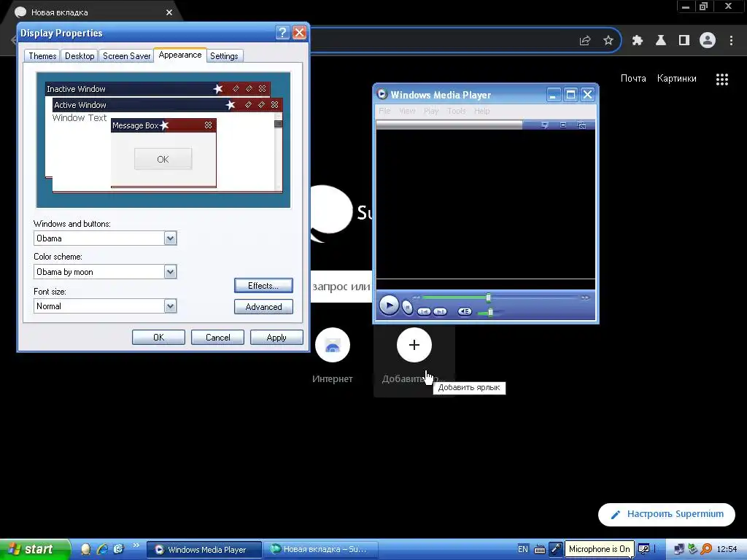Play media in Windows Media Player
Viewport: 747px width, 560px height.
coord(389,306)
